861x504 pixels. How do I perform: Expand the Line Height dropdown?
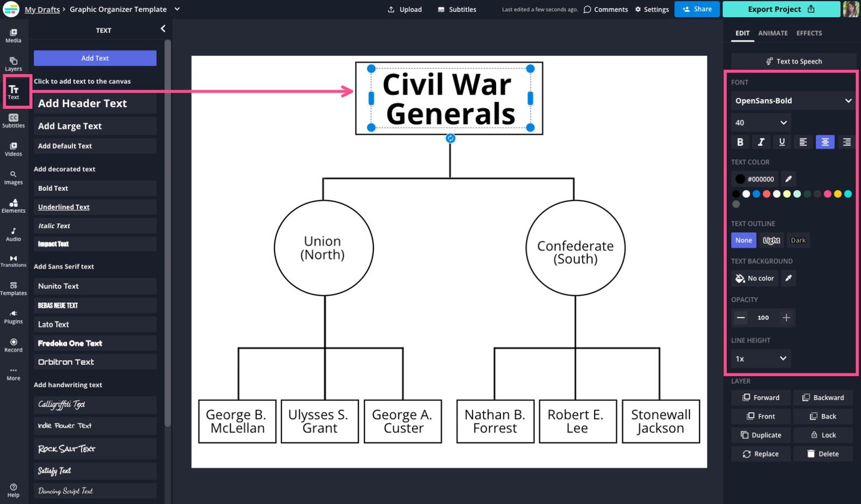760,358
